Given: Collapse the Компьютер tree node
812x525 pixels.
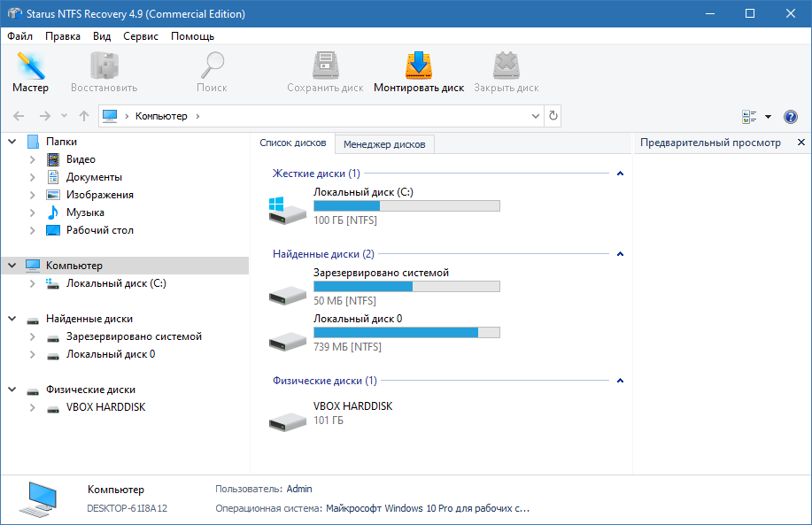Looking at the screenshot, I should (12, 265).
